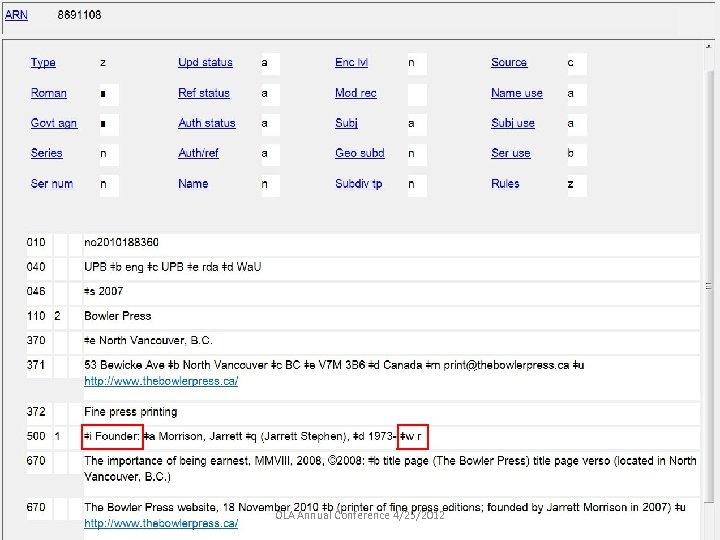This screenshot has width=720, height=540.
Task: Open thebowlerpress.ca link in field 371
Action: (x=161, y=382)
